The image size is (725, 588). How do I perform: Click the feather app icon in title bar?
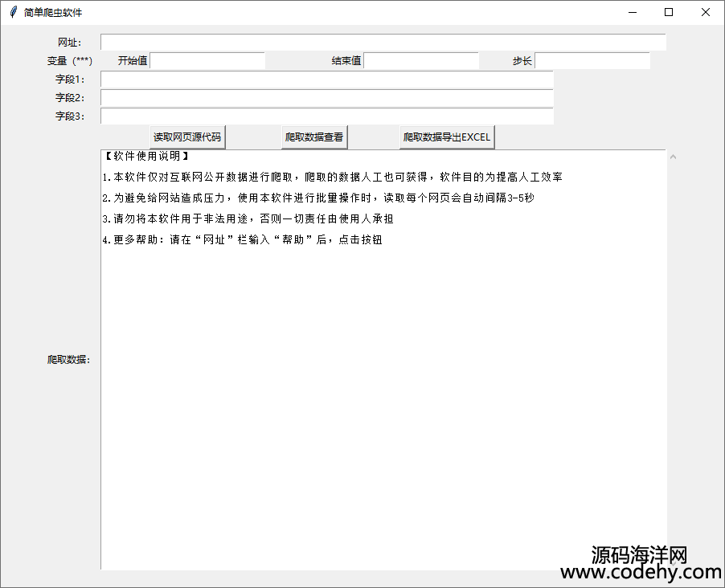[x=12, y=13]
